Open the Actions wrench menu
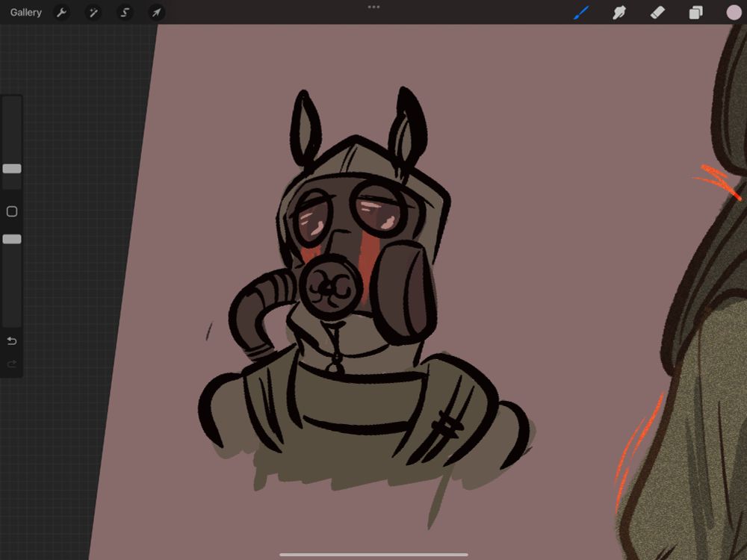 (x=61, y=13)
